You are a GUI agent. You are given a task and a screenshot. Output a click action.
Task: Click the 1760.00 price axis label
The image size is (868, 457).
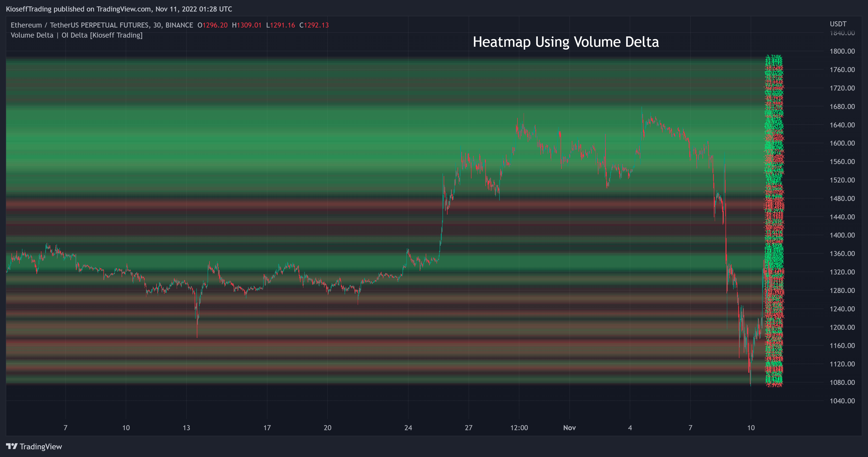coord(842,70)
